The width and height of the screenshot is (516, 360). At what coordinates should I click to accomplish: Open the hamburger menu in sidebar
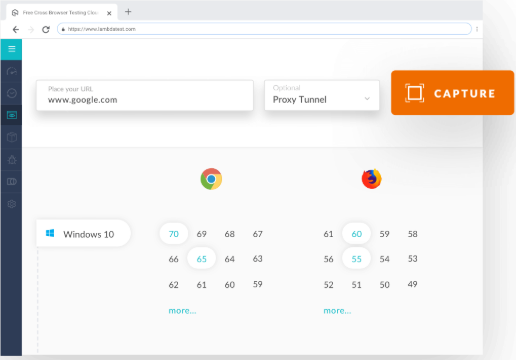[x=12, y=49]
